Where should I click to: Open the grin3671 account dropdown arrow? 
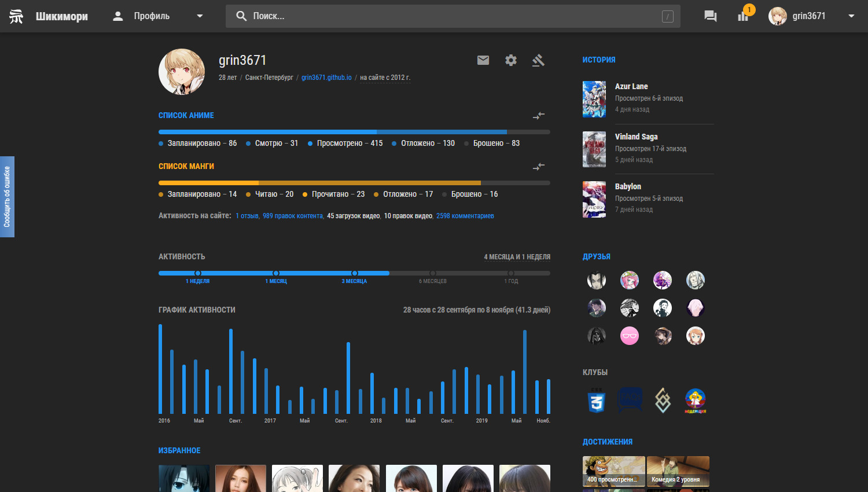(851, 16)
